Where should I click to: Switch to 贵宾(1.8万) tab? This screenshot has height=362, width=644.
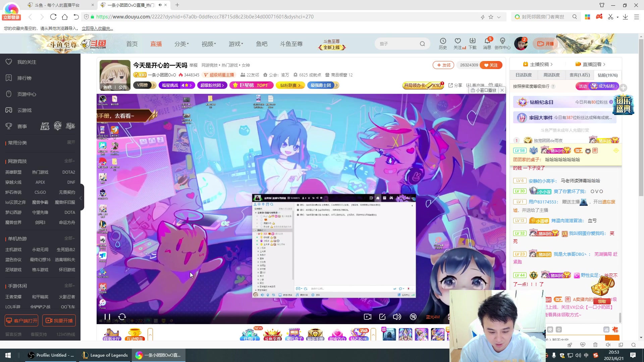click(x=580, y=75)
